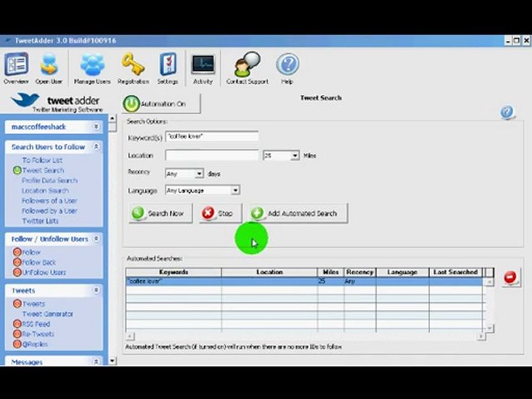Toggle the Tweets status icon
This screenshot has height=399, width=532.
point(17,304)
